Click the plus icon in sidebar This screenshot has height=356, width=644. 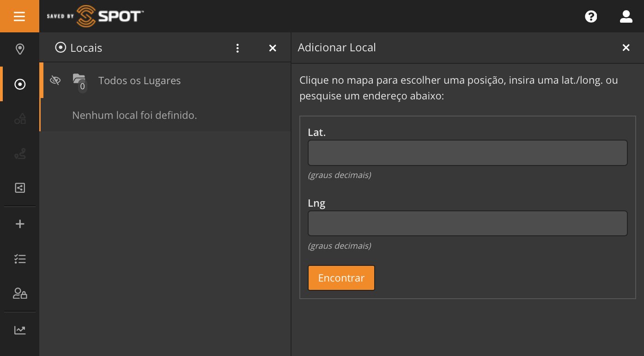tap(20, 224)
